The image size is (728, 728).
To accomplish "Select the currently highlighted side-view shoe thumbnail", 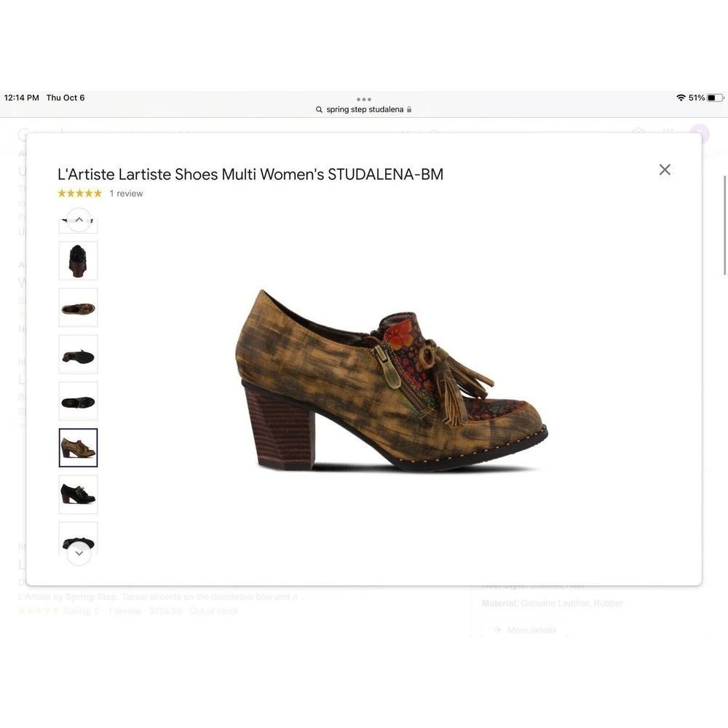I will (78, 448).
